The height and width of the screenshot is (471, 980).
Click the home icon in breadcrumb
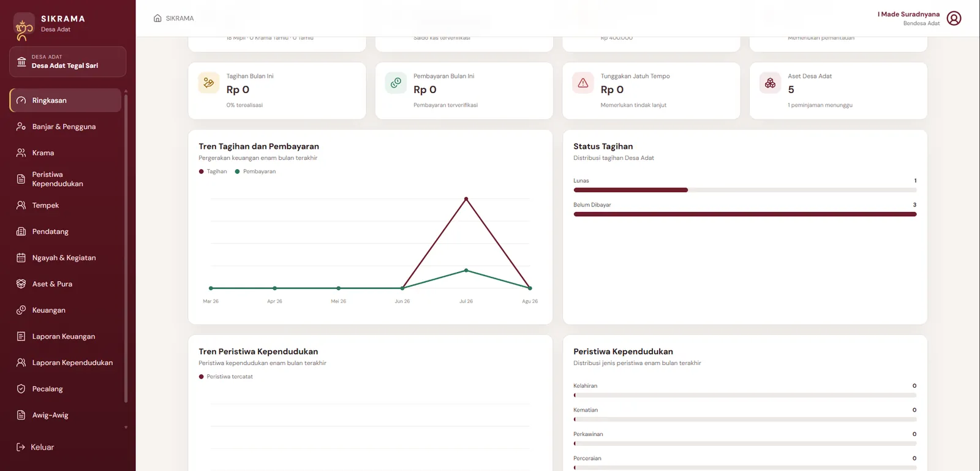[x=157, y=18]
